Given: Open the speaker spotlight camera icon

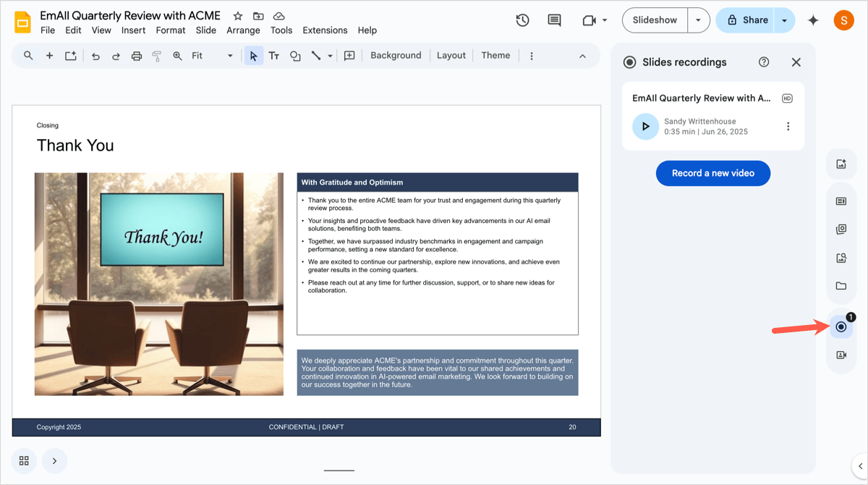Looking at the screenshot, I should pyautogui.click(x=841, y=355).
